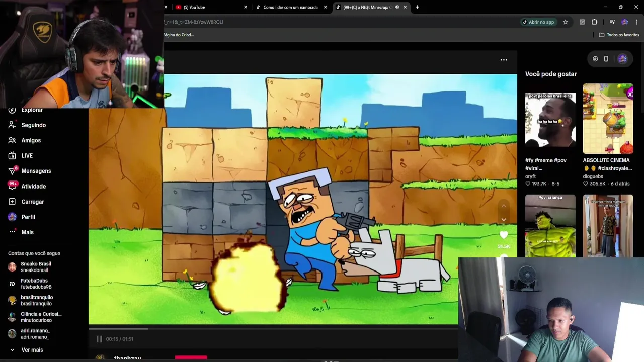Click the LIVE camera icon
The height and width of the screenshot is (362, 644).
[x=12, y=155]
